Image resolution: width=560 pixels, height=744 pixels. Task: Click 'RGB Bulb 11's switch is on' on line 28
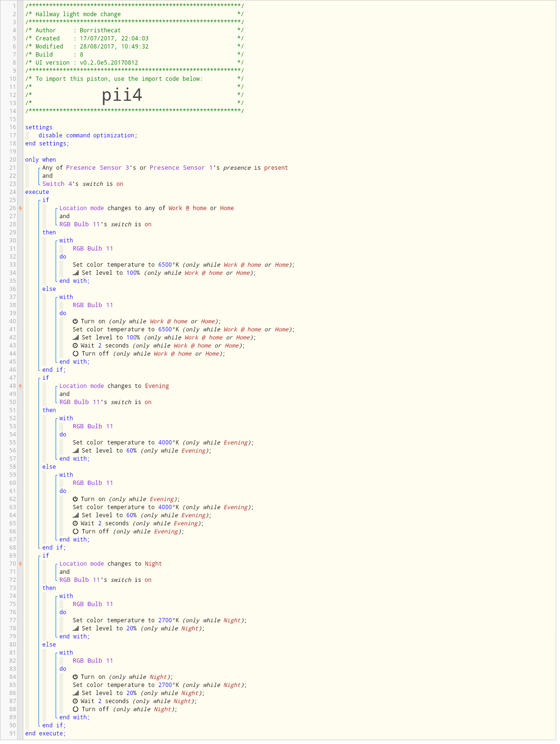pos(106,224)
